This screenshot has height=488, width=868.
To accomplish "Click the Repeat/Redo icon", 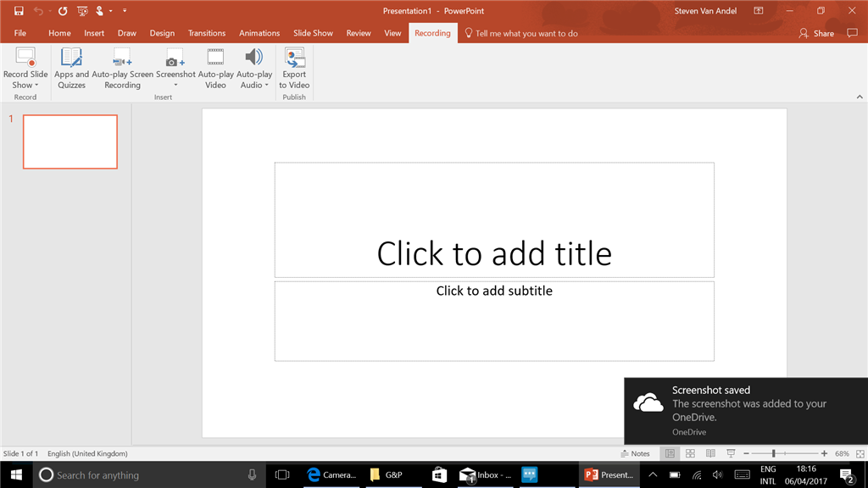I will (63, 10).
